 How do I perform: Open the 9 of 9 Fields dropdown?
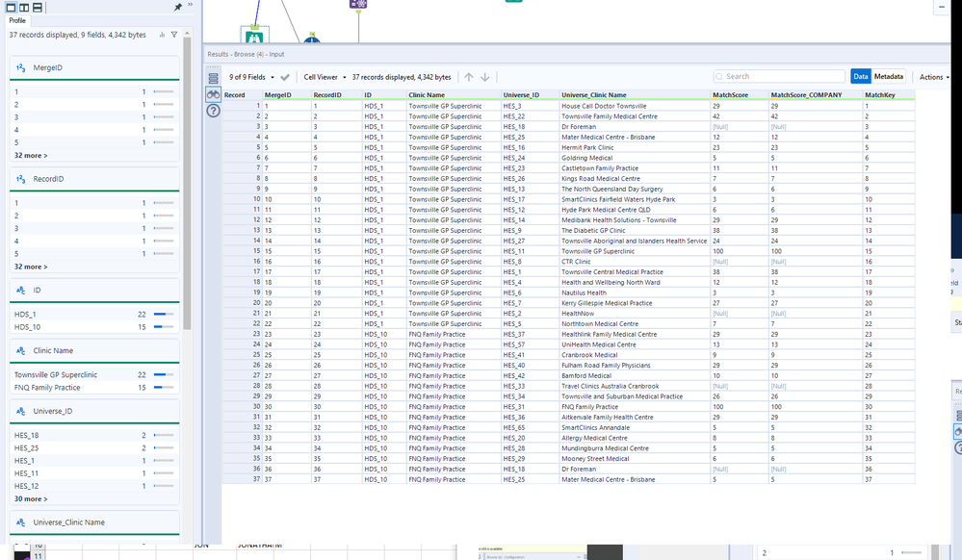pos(252,77)
